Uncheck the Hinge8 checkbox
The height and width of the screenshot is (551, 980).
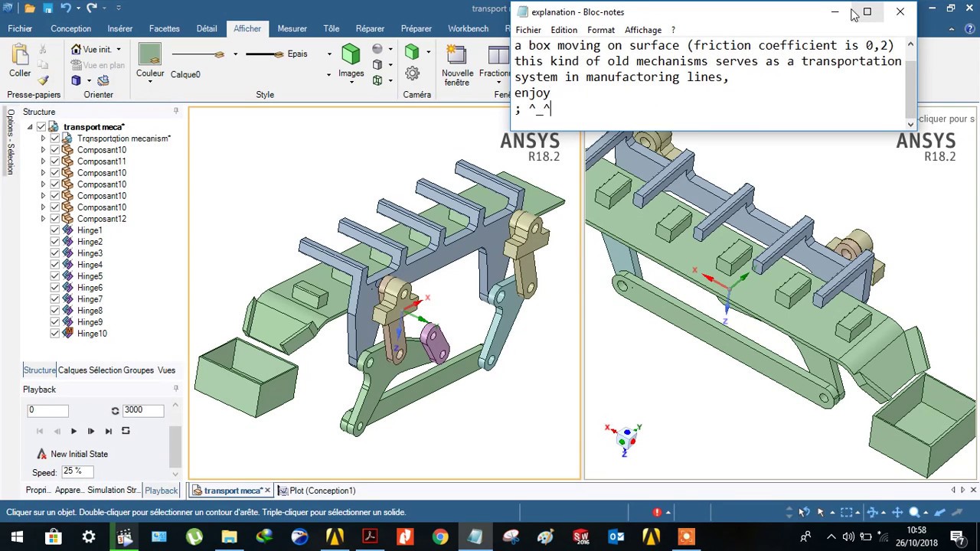pos(55,311)
